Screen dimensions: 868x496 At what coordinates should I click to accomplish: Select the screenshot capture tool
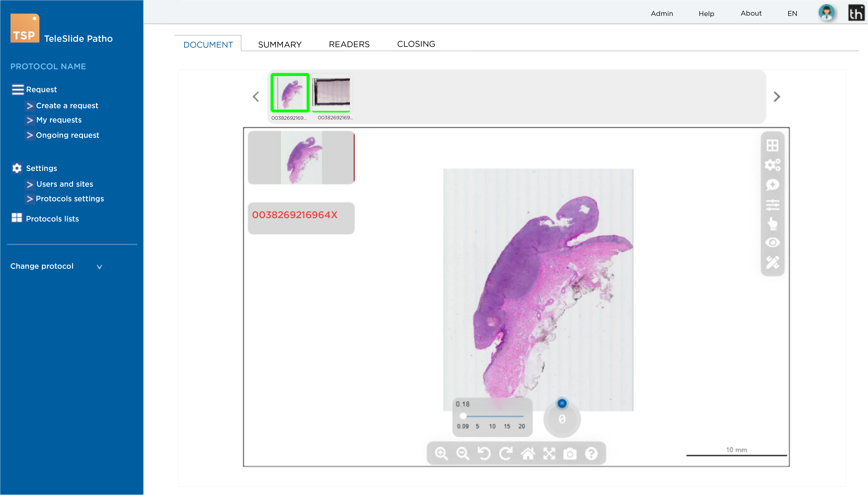(x=571, y=454)
